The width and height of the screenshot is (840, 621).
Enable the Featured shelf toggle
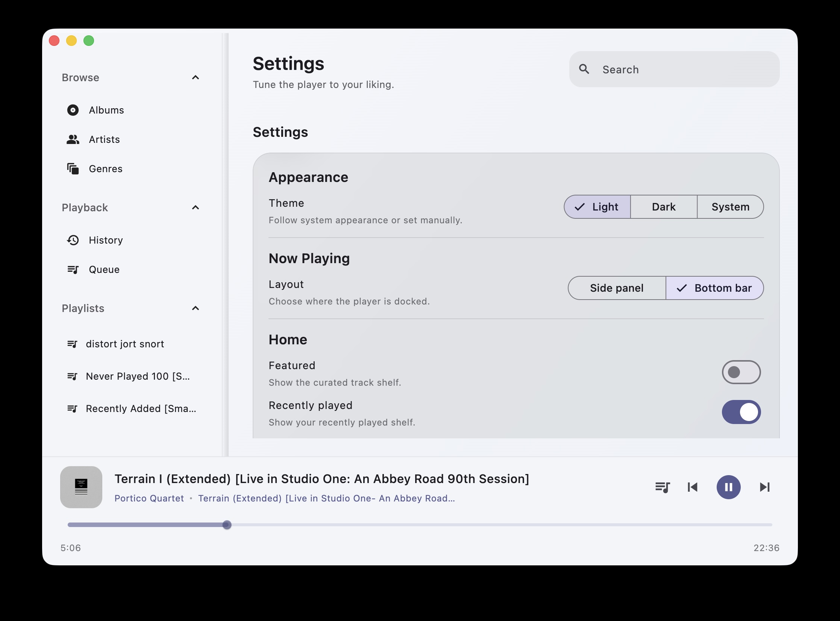(741, 372)
